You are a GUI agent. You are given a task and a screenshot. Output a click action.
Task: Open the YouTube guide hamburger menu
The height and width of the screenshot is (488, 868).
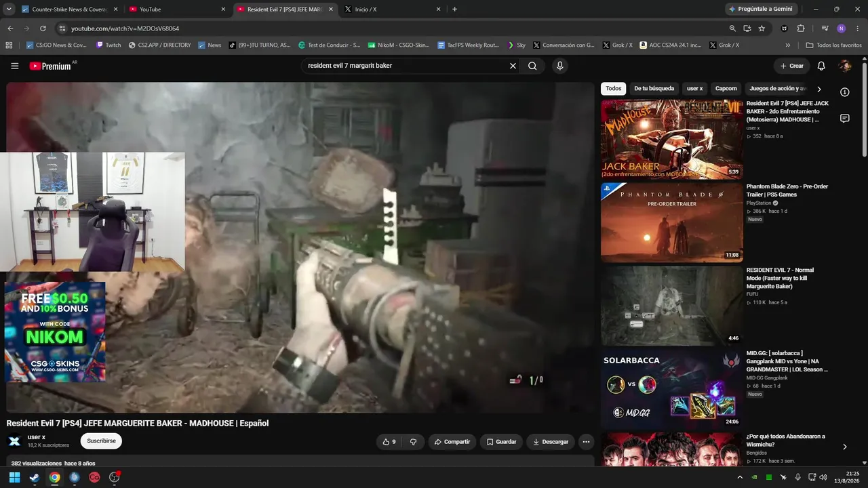[x=14, y=66]
